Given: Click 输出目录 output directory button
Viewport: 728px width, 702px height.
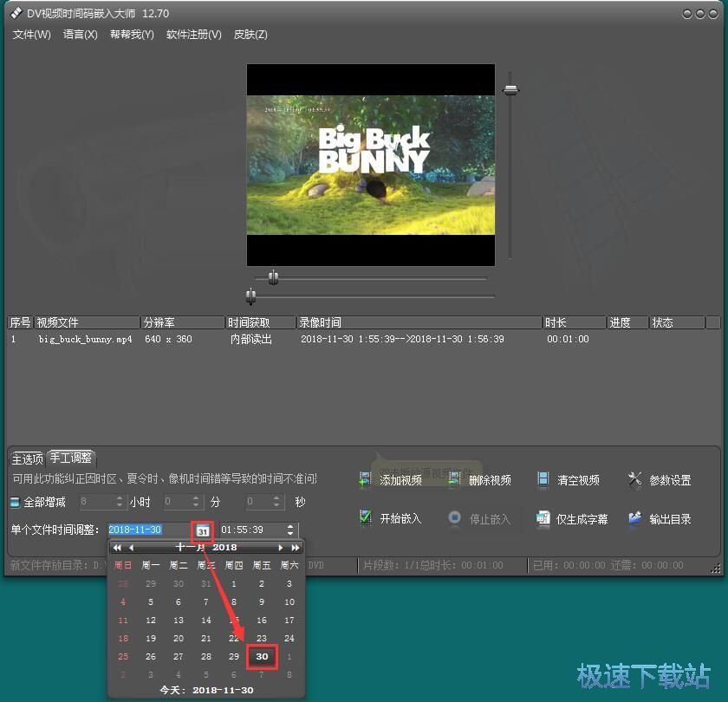Looking at the screenshot, I should point(660,518).
